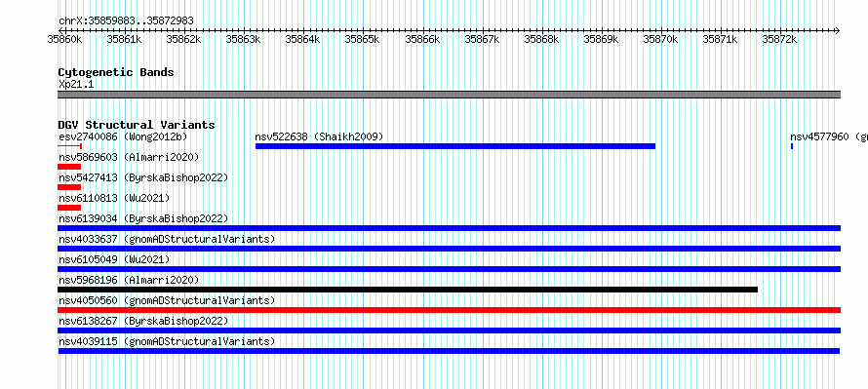
Task: Click the 35868k ruler position
Action: pyautogui.click(x=542, y=39)
